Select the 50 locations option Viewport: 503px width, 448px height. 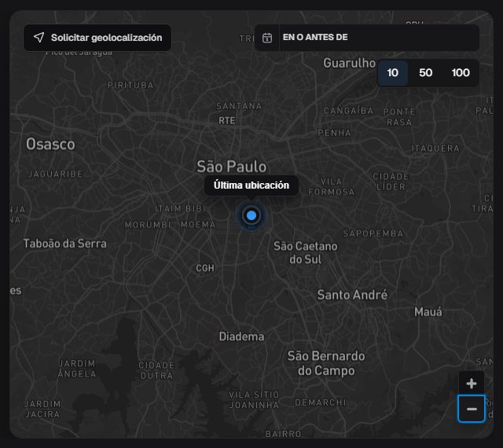coord(426,73)
